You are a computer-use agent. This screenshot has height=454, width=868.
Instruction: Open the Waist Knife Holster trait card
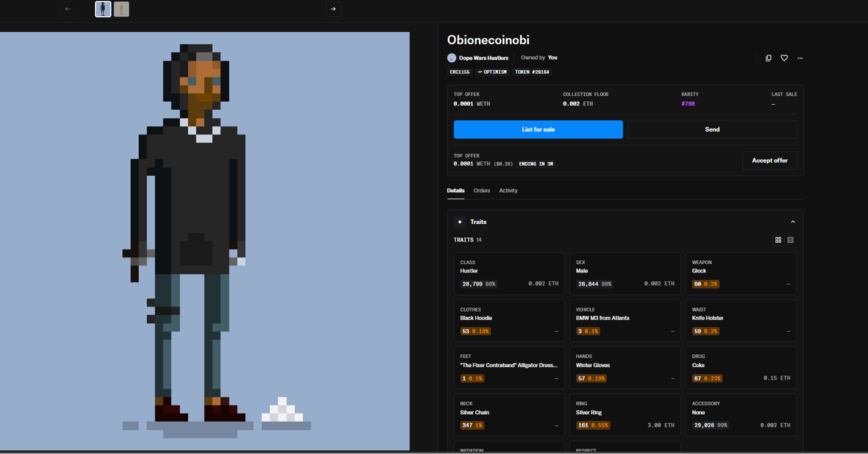click(741, 322)
